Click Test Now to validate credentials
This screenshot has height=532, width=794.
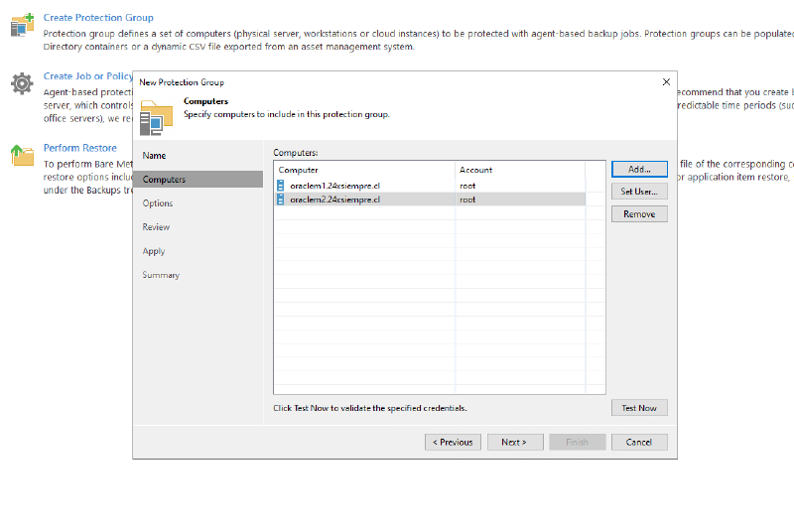pyautogui.click(x=639, y=408)
